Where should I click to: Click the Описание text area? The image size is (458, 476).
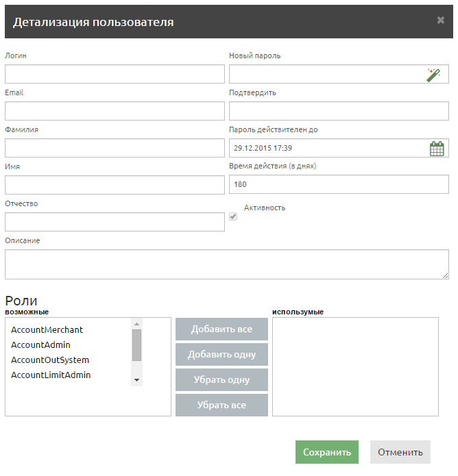click(226, 264)
